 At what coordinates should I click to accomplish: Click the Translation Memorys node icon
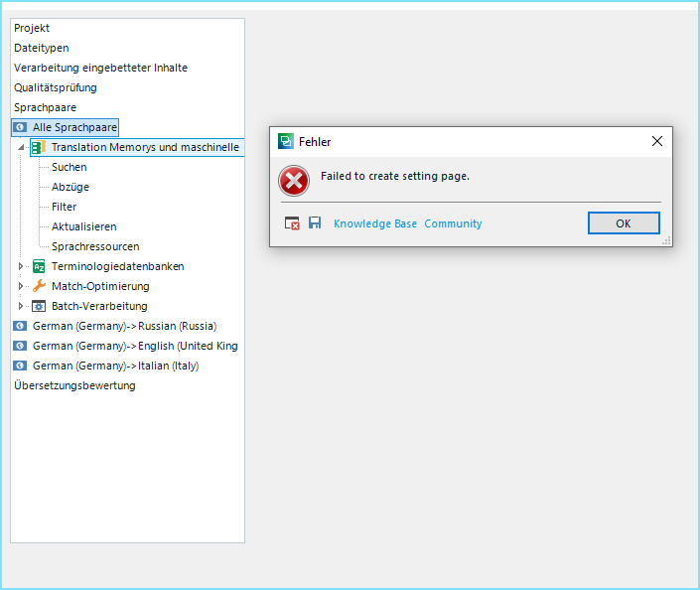(39, 147)
